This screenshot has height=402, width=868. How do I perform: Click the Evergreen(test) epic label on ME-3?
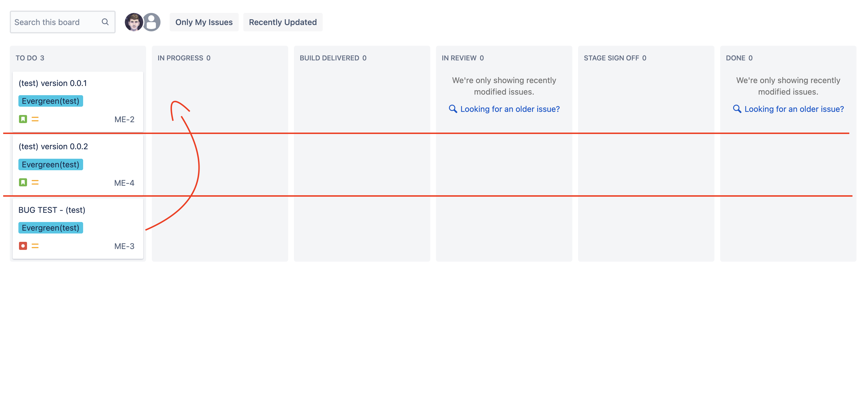coord(51,228)
